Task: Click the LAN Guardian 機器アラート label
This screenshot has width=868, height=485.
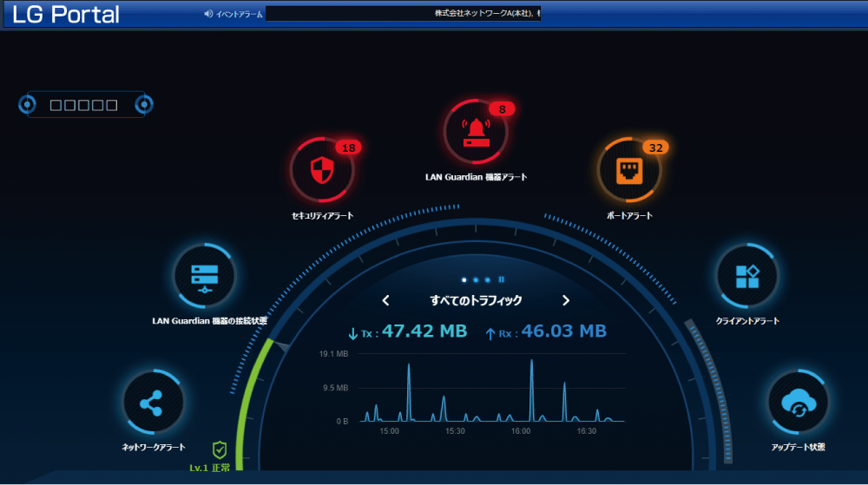Action: 476,177
